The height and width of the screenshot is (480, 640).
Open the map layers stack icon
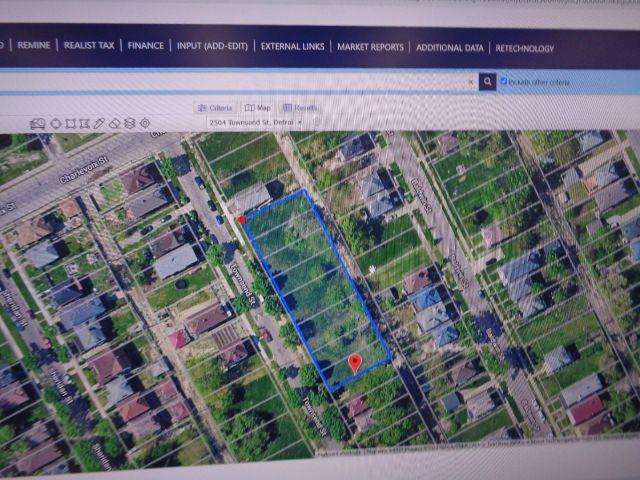coord(129,123)
